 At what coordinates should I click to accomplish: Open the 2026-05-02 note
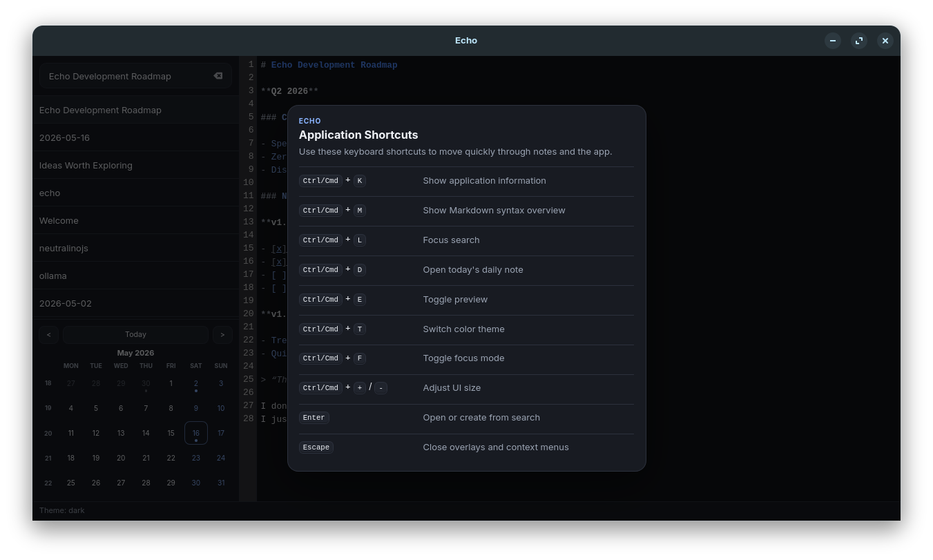coord(135,303)
